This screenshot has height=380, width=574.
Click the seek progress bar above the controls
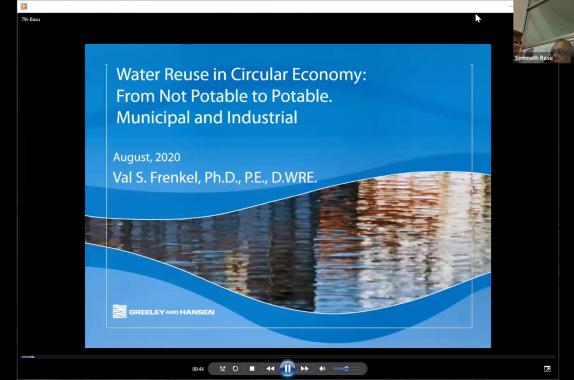click(287, 356)
